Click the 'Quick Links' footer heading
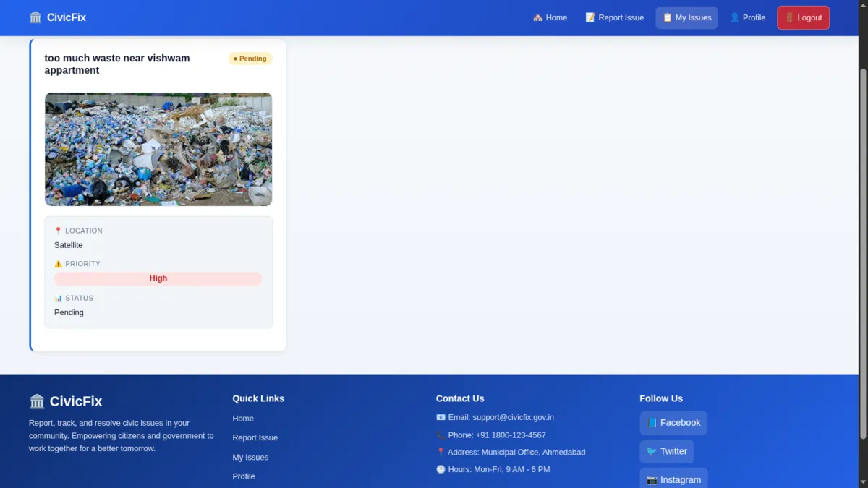Image resolution: width=868 pixels, height=488 pixels. 258,398
